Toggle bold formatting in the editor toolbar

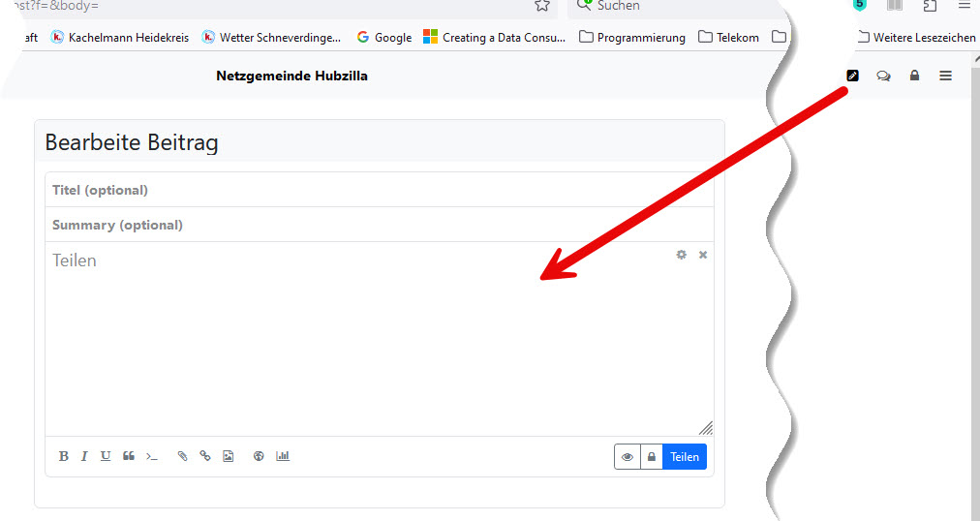coord(63,456)
